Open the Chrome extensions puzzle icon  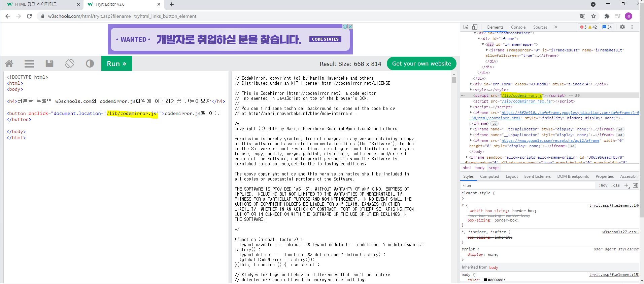(x=607, y=16)
